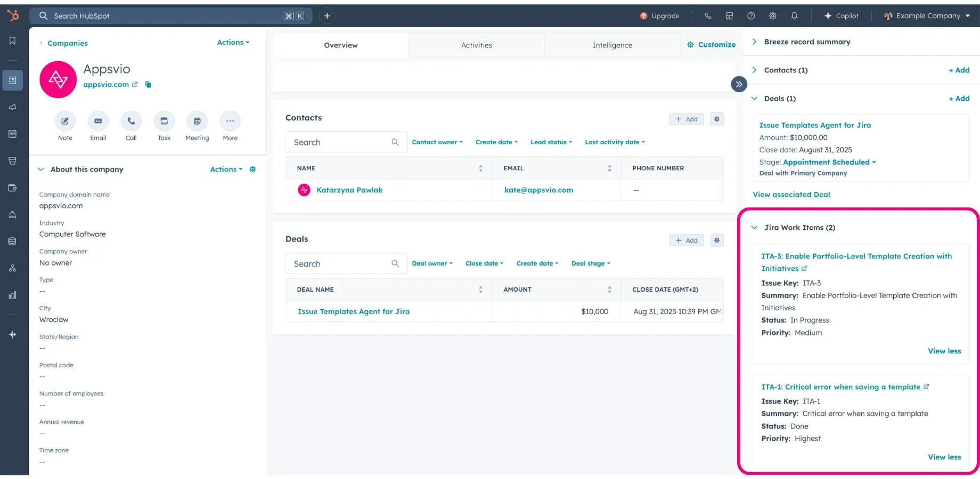Open the Deal stage filter dropdown
Viewport: 980px width, 479px height.
point(591,263)
